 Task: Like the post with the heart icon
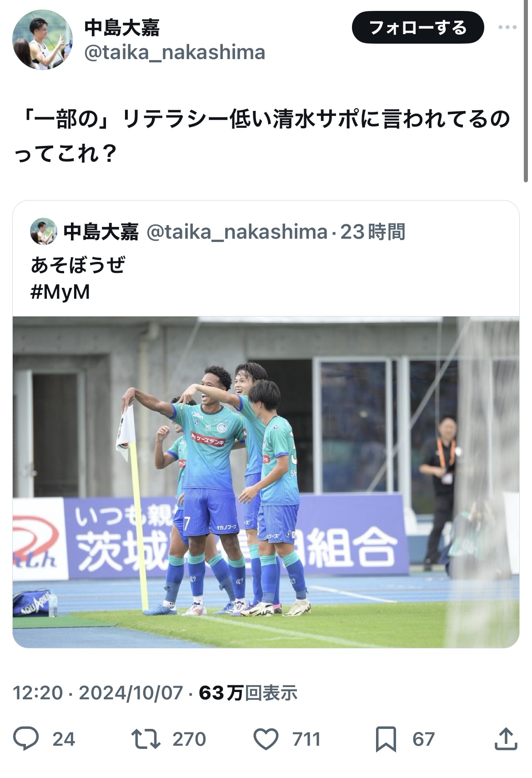pyautogui.click(x=266, y=739)
